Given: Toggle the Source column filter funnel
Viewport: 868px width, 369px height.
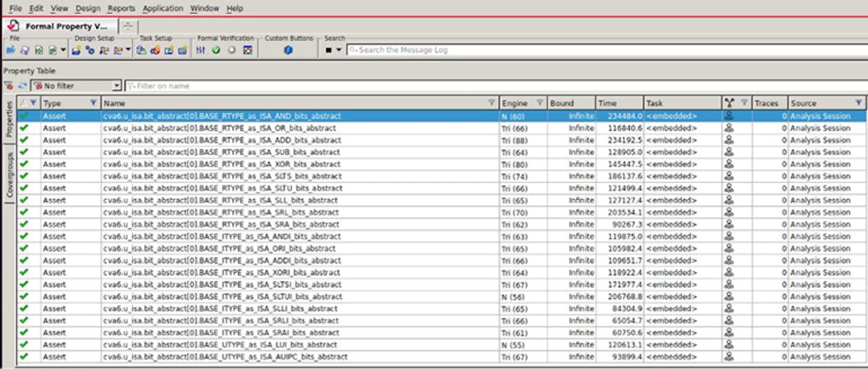Looking at the screenshot, I should (x=859, y=103).
